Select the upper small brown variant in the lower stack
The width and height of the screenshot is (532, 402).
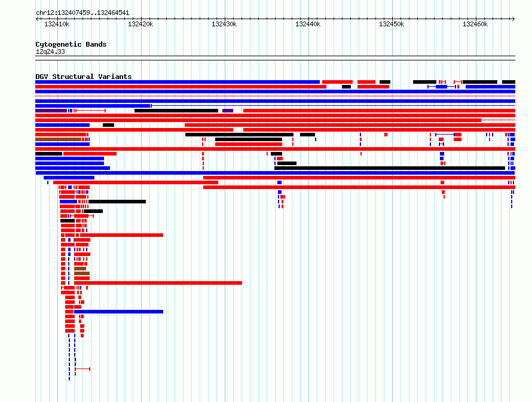click(x=80, y=269)
